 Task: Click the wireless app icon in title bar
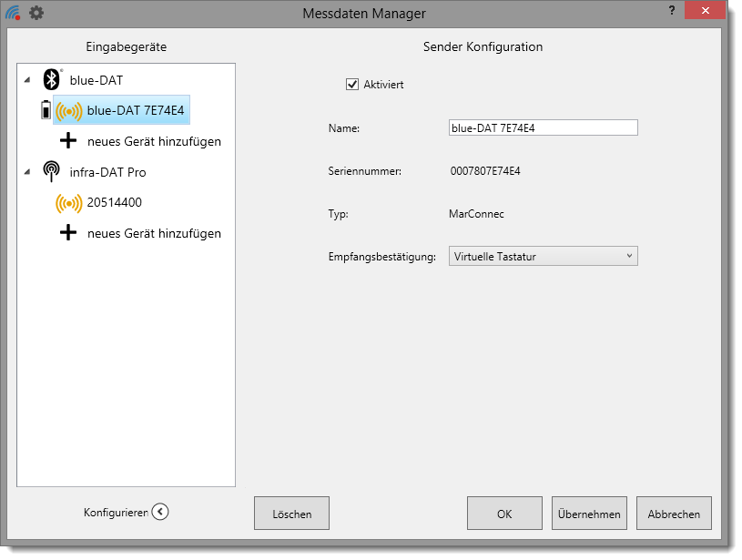(x=13, y=13)
